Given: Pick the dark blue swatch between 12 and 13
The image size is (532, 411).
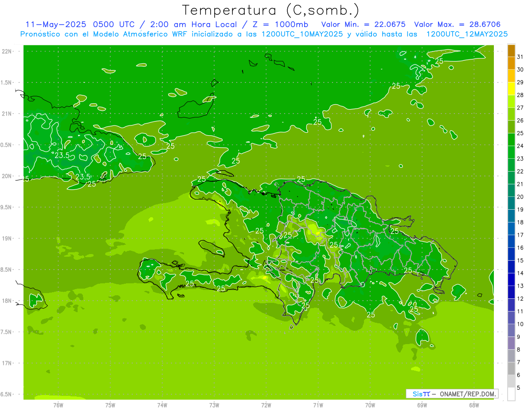Looking at the screenshot, I should click(x=511, y=292).
